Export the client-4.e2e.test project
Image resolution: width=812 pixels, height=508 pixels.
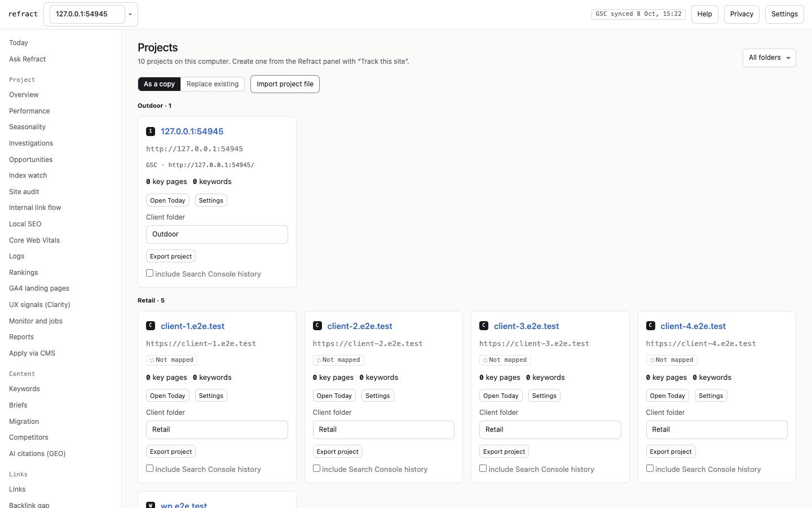pos(670,452)
